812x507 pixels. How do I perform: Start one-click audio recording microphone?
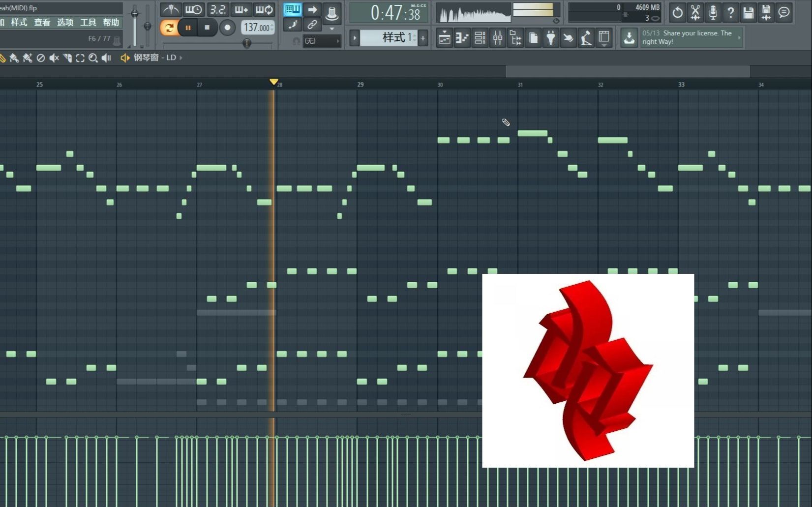tap(713, 12)
